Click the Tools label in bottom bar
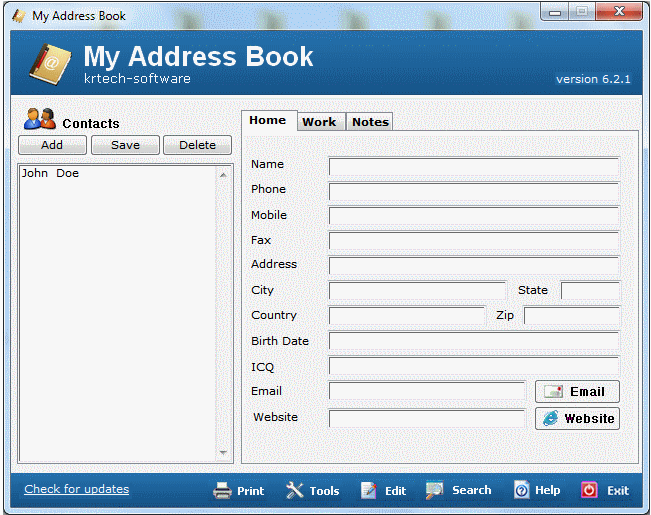This screenshot has height=515, width=651. click(324, 491)
